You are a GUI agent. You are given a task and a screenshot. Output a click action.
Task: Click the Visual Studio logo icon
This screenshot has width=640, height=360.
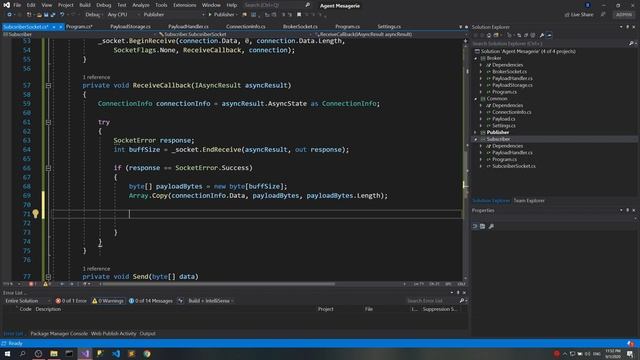click(x=7, y=5)
